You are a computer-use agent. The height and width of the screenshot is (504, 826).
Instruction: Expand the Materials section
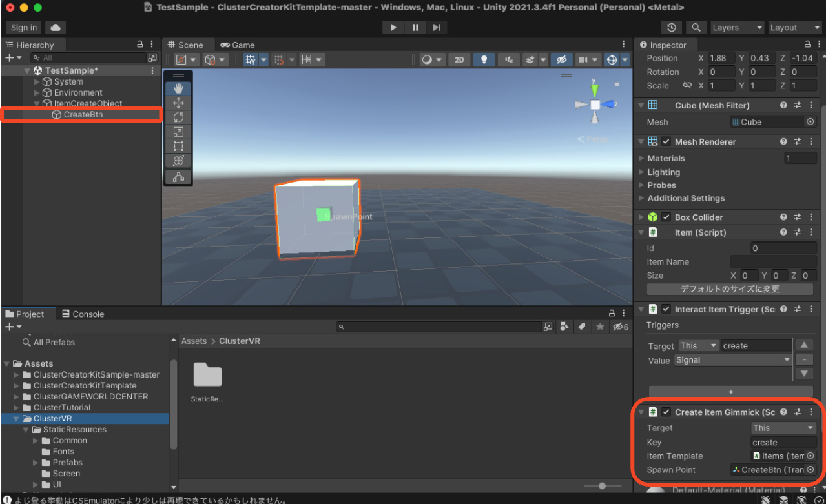pos(641,158)
